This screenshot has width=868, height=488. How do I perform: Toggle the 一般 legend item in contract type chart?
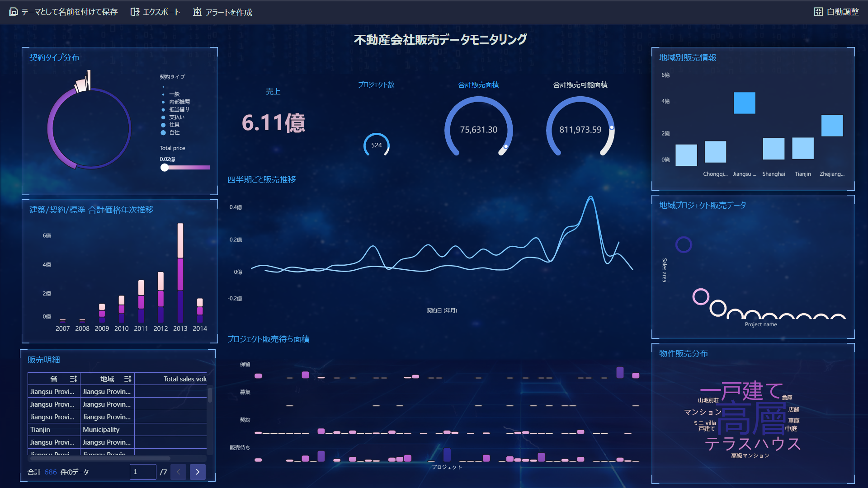click(x=174, y=94)
